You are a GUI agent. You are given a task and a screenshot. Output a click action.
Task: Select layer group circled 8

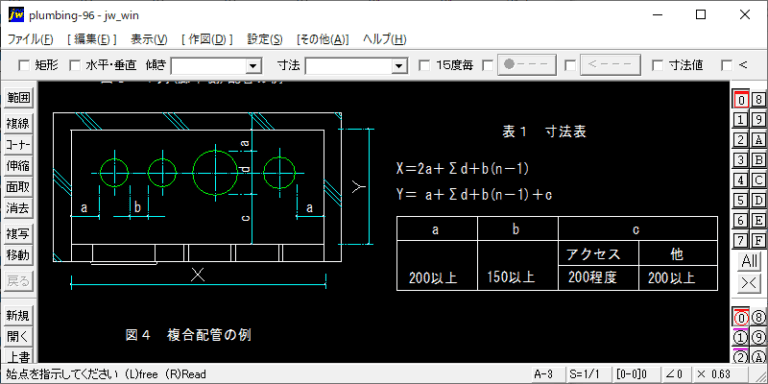point(759,318)
